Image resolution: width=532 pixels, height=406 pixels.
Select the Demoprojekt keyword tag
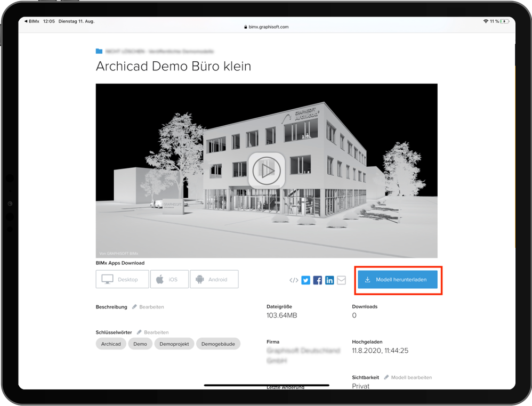(174, 344)
